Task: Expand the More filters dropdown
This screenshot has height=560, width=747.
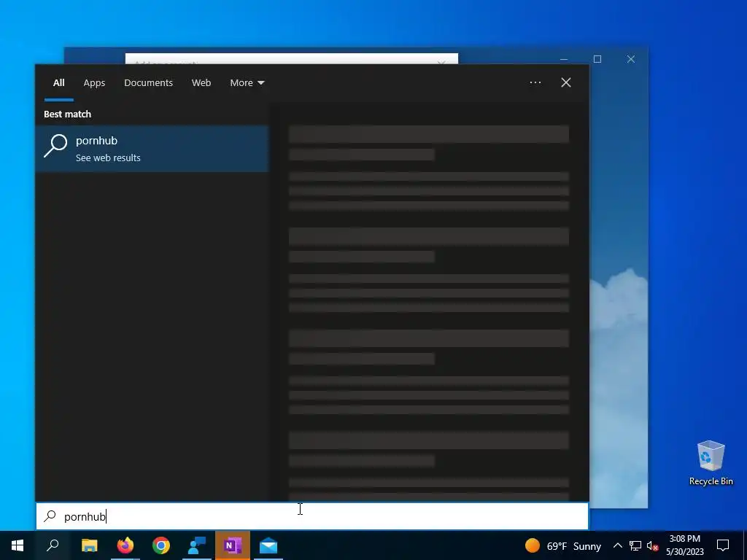Action: [x=247, y=83]
